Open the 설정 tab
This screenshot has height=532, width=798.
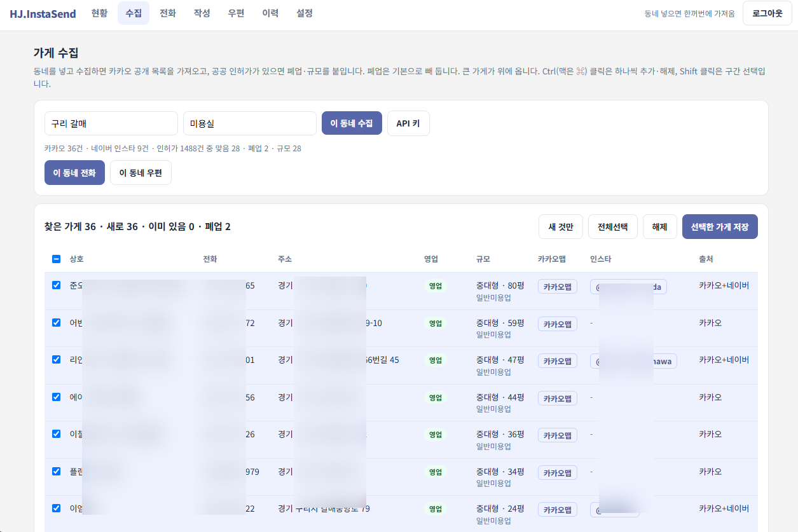[x=305, y=13]
